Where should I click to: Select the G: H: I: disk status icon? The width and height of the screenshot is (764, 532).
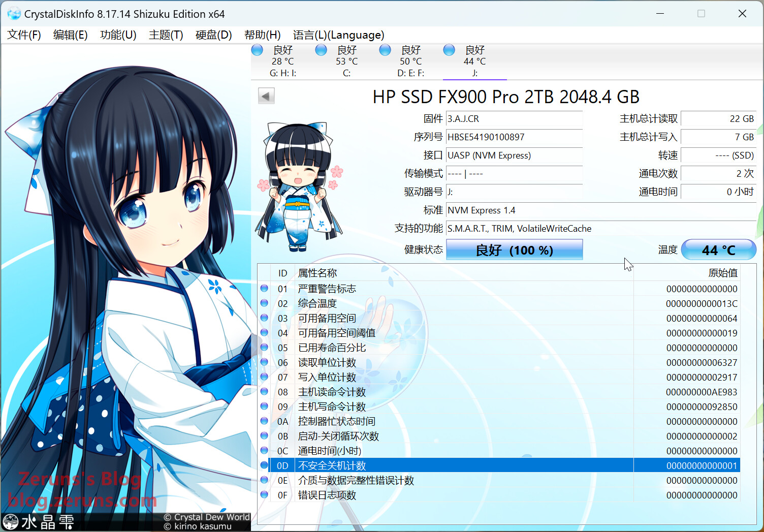tap(258, 50)
